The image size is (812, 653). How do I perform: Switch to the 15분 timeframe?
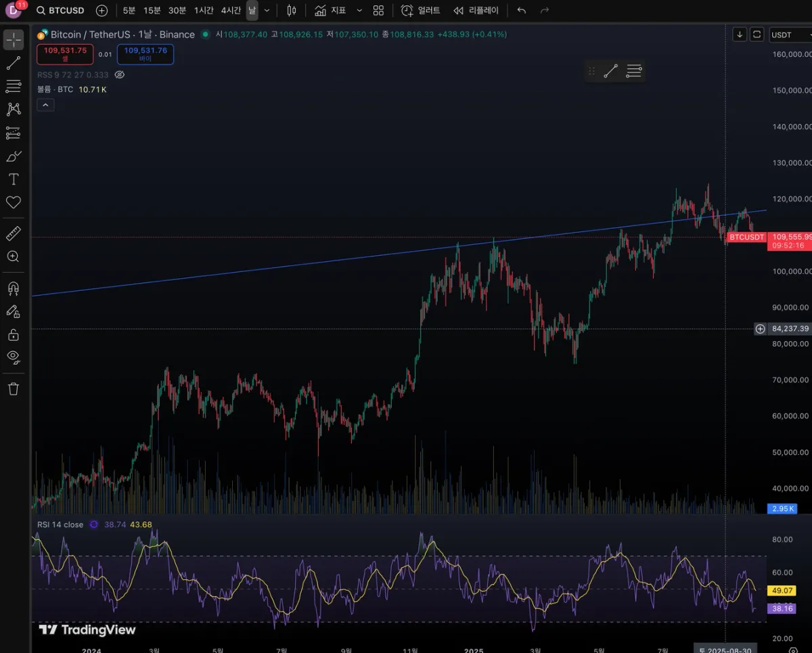tap(152, 10)
